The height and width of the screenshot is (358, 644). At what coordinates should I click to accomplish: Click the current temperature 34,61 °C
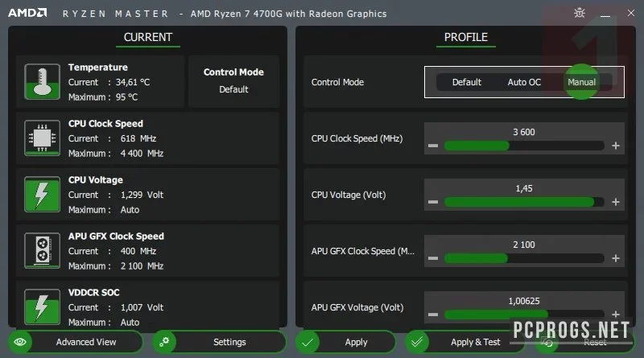pyautogui.click(x=133, y=82)
